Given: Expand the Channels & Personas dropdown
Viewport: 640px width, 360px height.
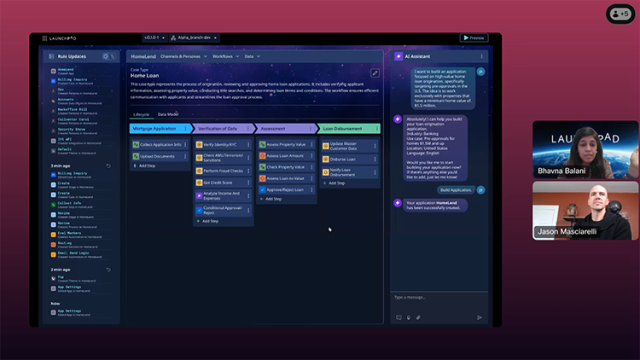Looking at the screenshot, I should pos(184,56).
